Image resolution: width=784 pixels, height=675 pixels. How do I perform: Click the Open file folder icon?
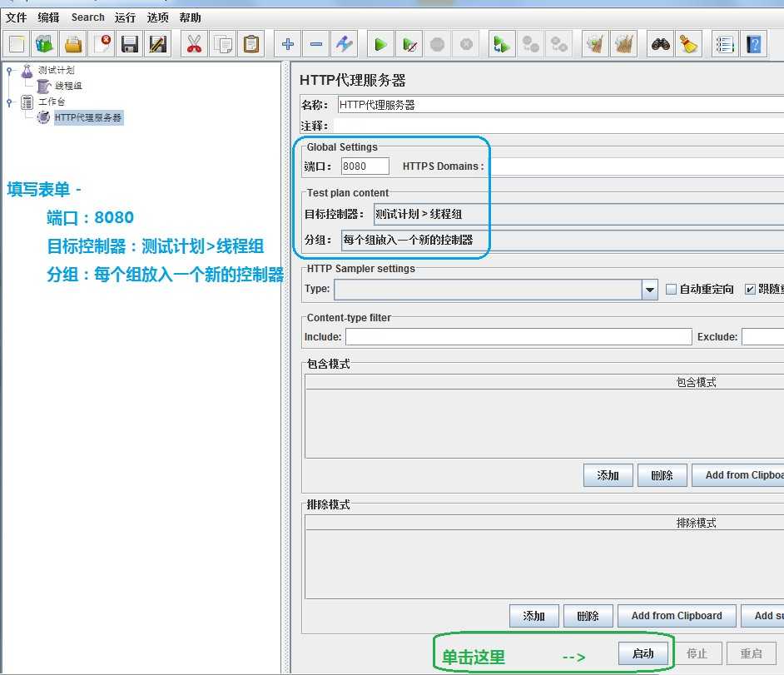point(73,44)
